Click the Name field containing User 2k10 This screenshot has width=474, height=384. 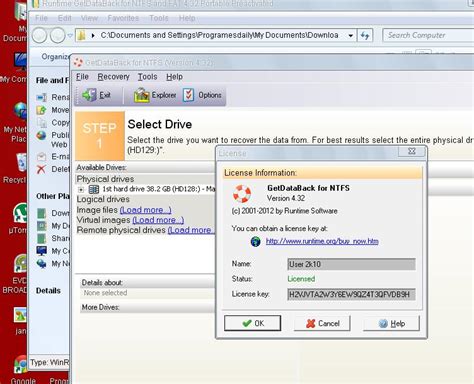pos(351,264)
